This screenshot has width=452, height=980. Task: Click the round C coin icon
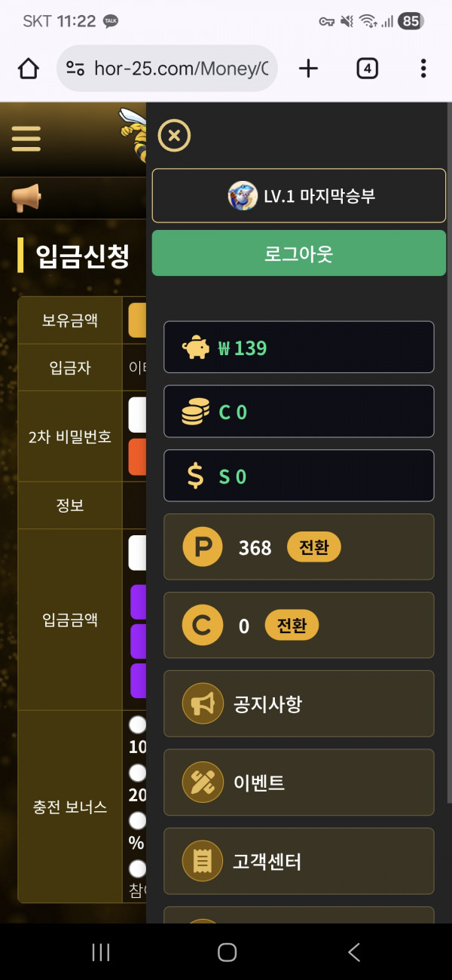(x=200, y=626)
